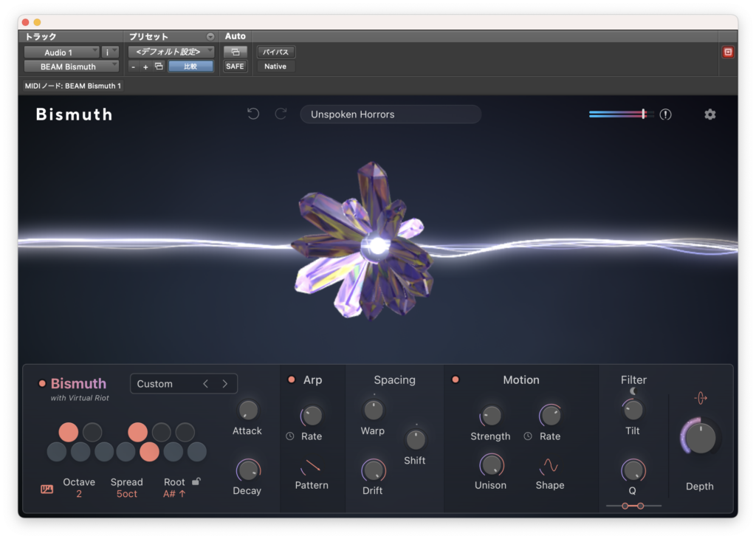Click the large Depth knob
This screenshot has height=539, width=756.
(x=700, y=437)
